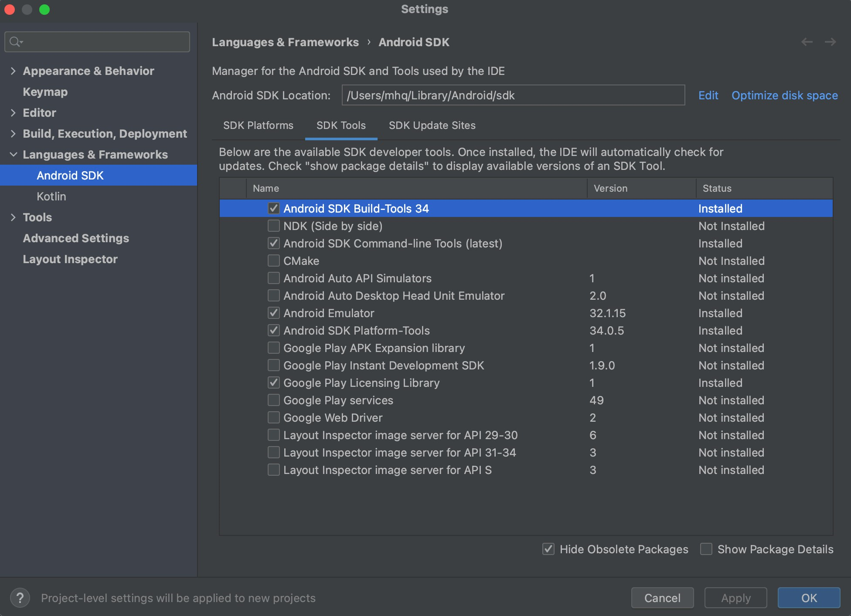
Task: Expand the Tools section
Action: pos(13,217)
